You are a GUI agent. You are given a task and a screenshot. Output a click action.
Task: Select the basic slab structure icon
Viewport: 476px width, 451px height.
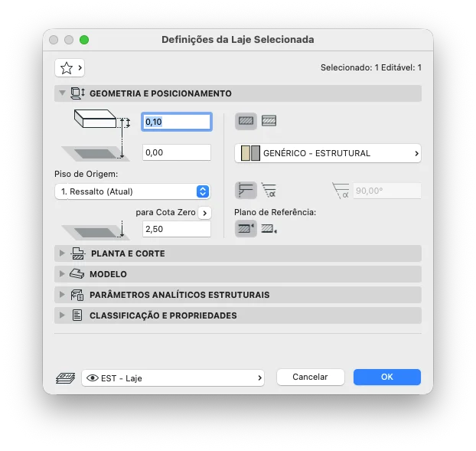246,121
